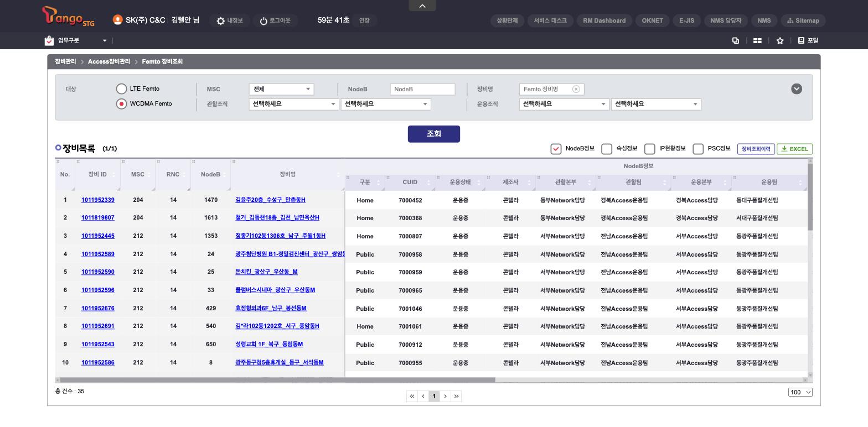The width and height of the screenshot is (868, 427).
Task: Click the 로그아웃 power button
Action: [275, 20]
